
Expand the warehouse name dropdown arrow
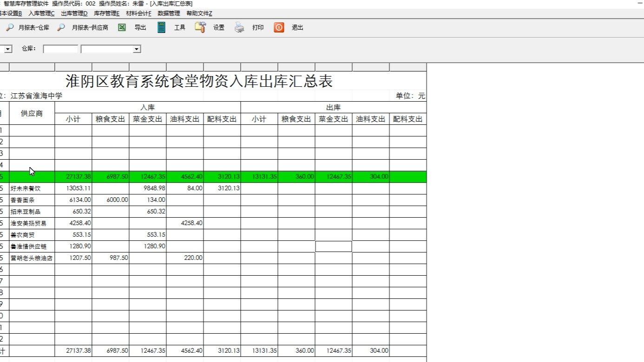pos(137,49)
